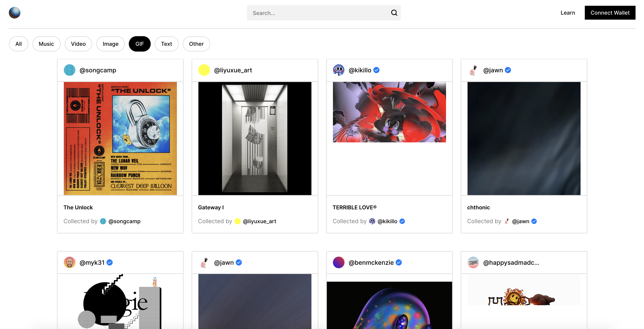The width and height of the screenshot is (644, 329).
Task: Open the collector @jawn link under chthonic
Action: tap(520, 221)
